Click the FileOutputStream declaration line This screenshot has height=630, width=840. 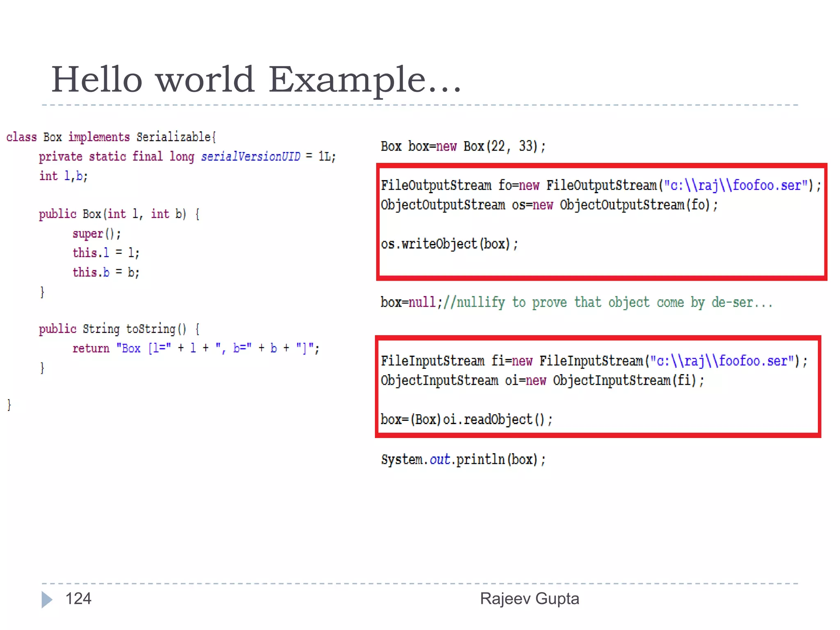[601, 185]
